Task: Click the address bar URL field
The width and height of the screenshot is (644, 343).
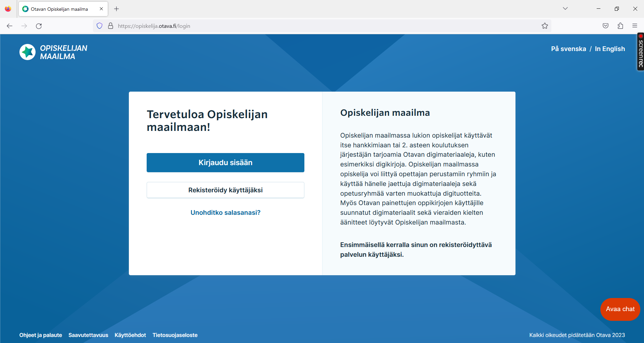Action: 322,26
